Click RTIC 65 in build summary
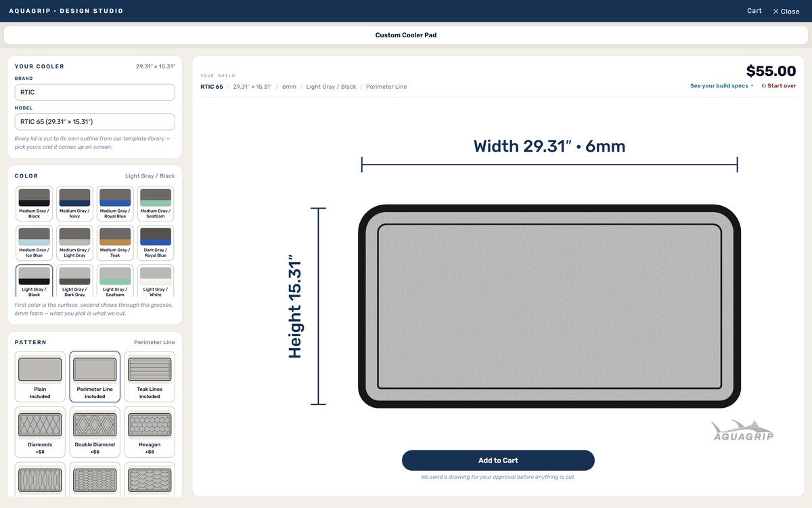This screenshot has height=508, width=812. 212,87
